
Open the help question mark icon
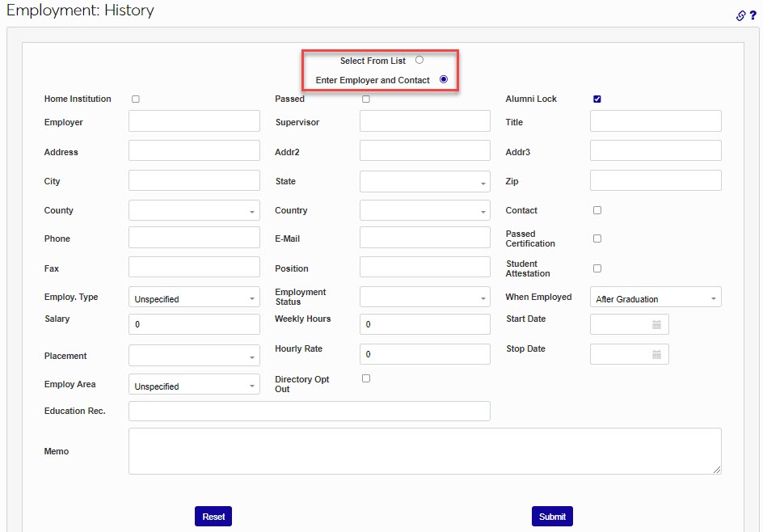coord(752,15)
